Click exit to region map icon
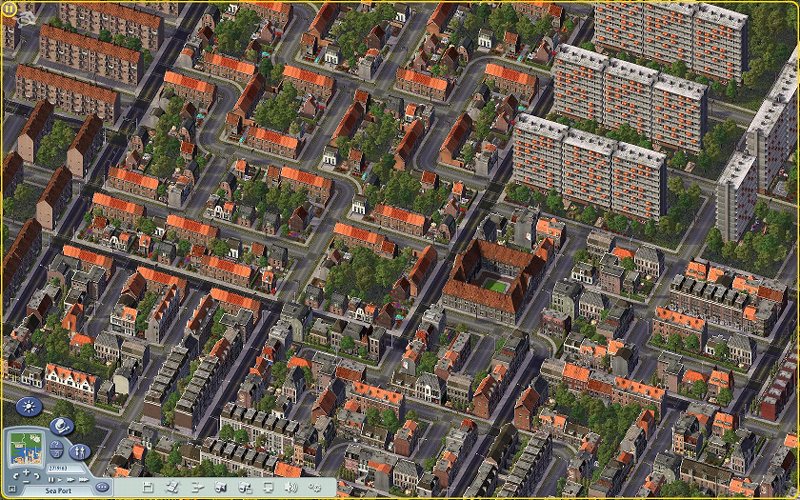This screenshot has height=500, width=800. (172, 487)
